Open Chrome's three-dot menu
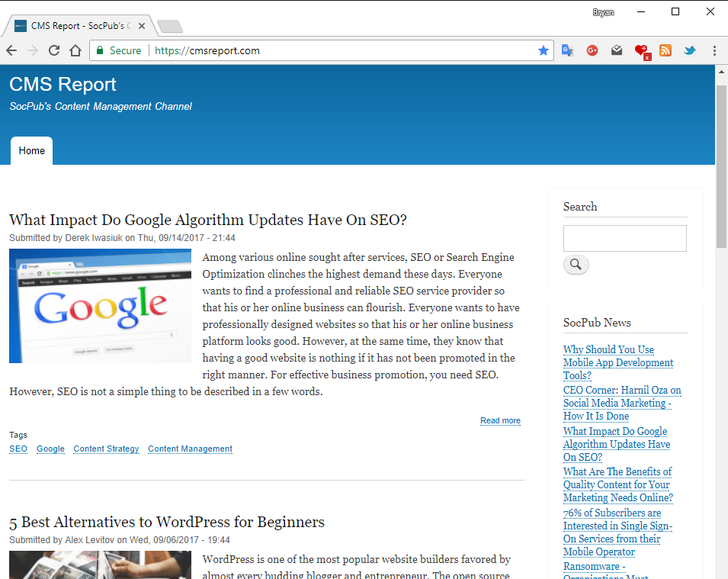 coord(714,50)
